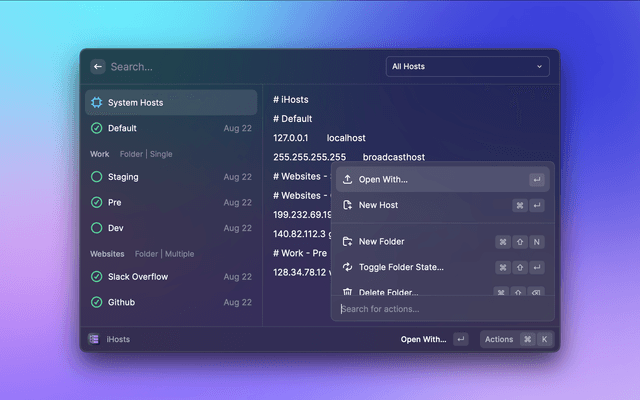Screen dimensions: 640x400
Task: Click the System Hosts gear icon
Action: point(96,103)
